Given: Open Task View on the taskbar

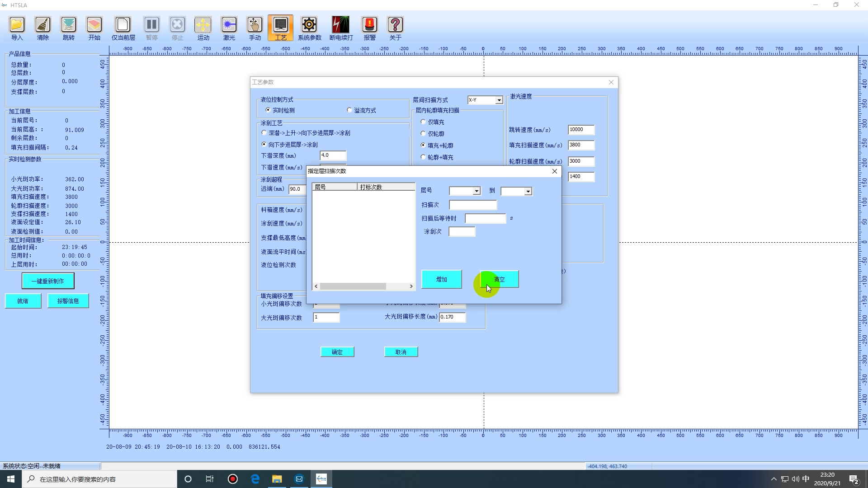Looking at the screenshot, I should 210,479.
